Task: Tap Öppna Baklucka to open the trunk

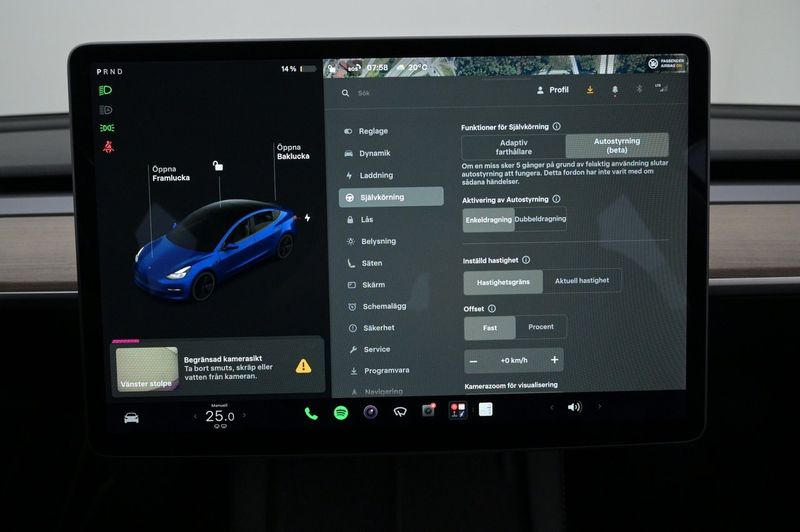Action: point(293,151)
